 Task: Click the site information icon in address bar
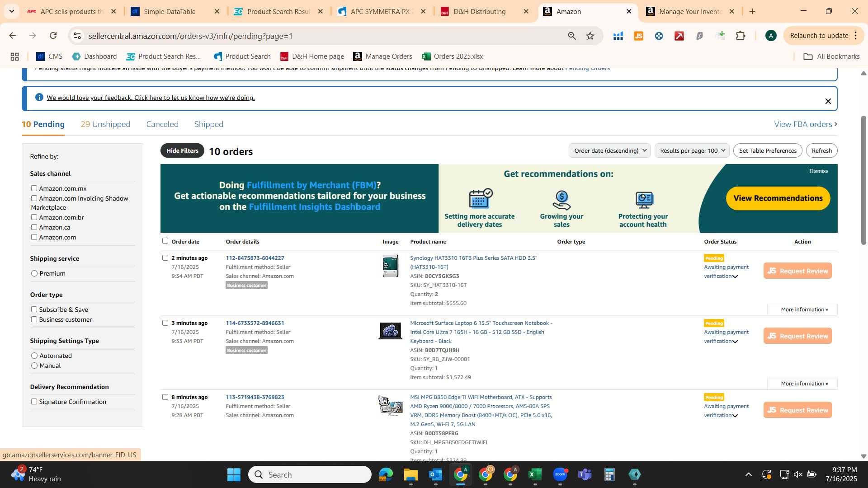(77, 36)
